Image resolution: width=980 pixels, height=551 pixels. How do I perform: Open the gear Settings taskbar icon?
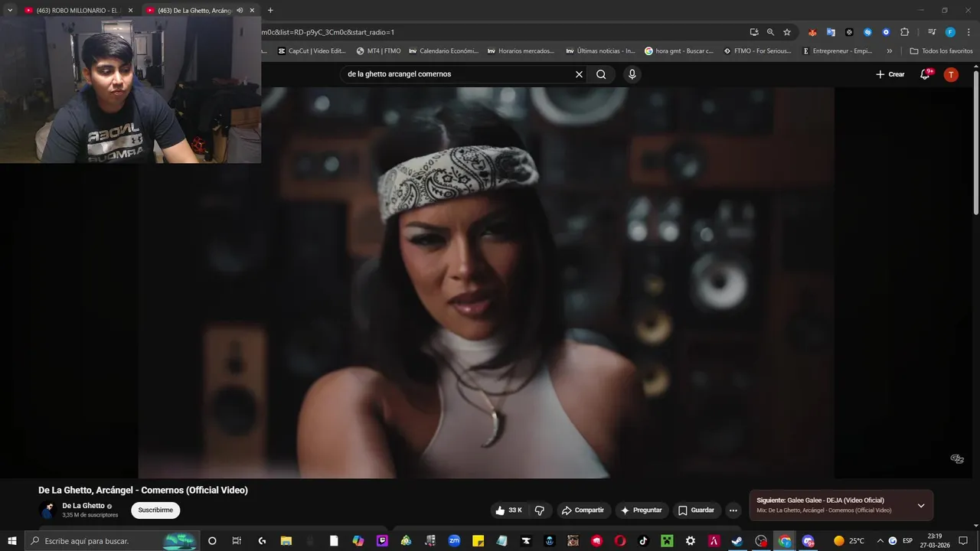coord(691,541)
